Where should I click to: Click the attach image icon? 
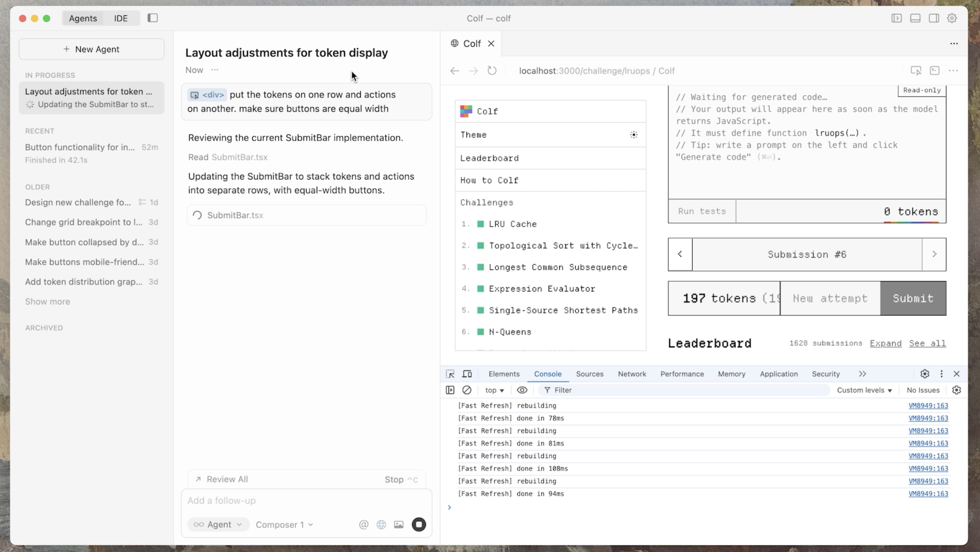398,524
